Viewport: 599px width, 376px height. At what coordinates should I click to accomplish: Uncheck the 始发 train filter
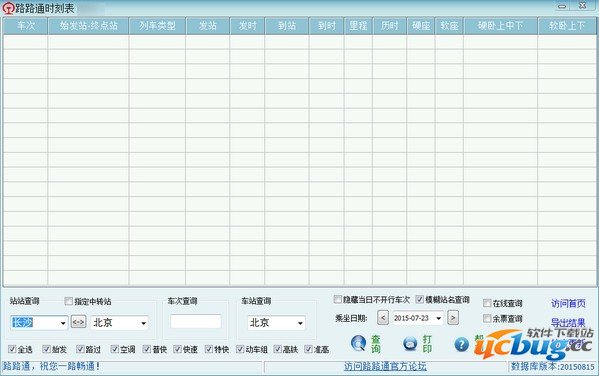point(47,349)
